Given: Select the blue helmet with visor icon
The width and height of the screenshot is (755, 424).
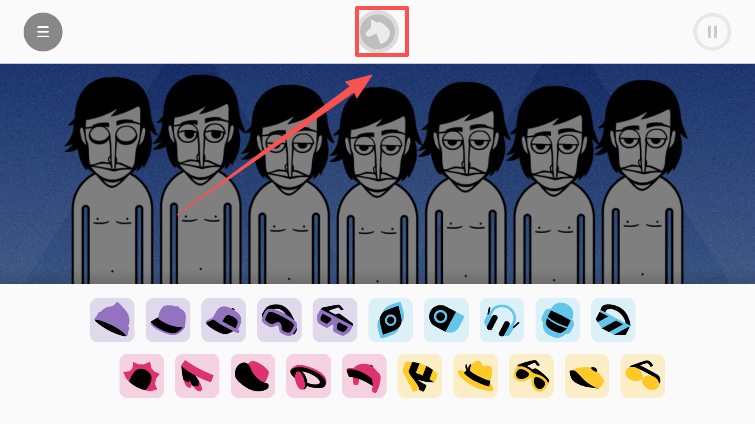Looking at the screenshot, I should pyautogui.click(x=558, y=320).
